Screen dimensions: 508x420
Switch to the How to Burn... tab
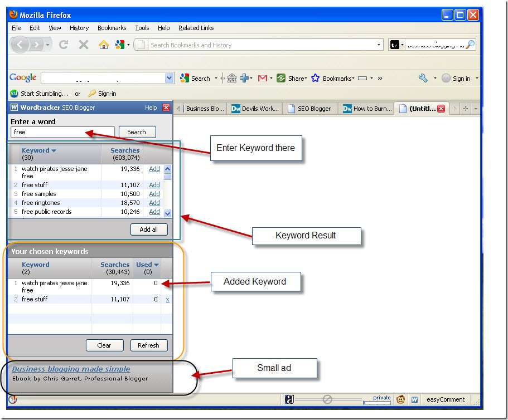pos(367,109)
